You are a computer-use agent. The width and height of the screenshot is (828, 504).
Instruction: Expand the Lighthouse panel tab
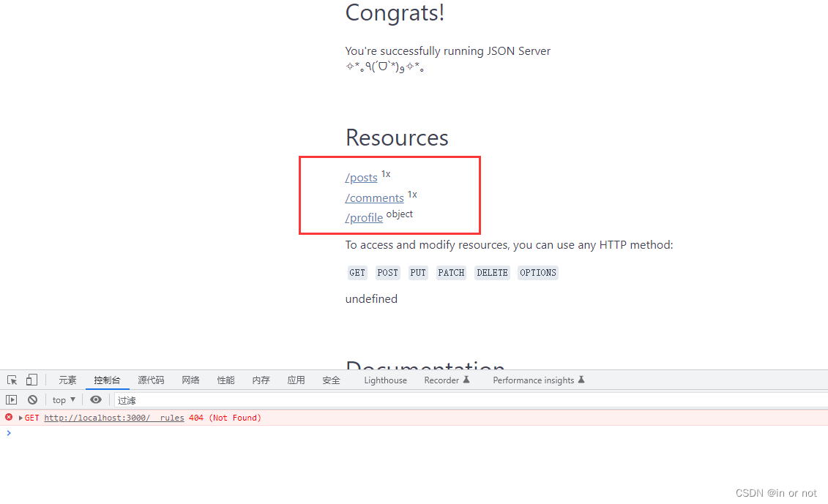click(x=385, y=380)
